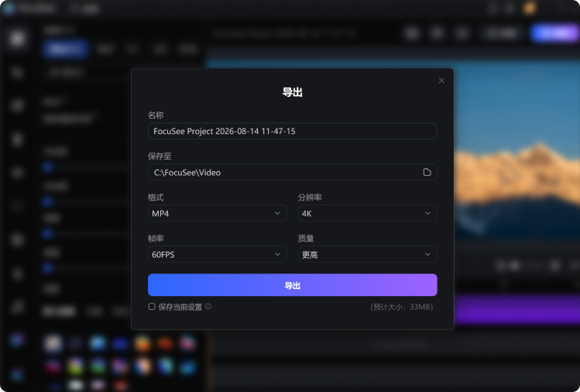Open the 格式 MP4 dropdown
The width and height of the screenshot is (580, 392).
(x=217, y=213)
